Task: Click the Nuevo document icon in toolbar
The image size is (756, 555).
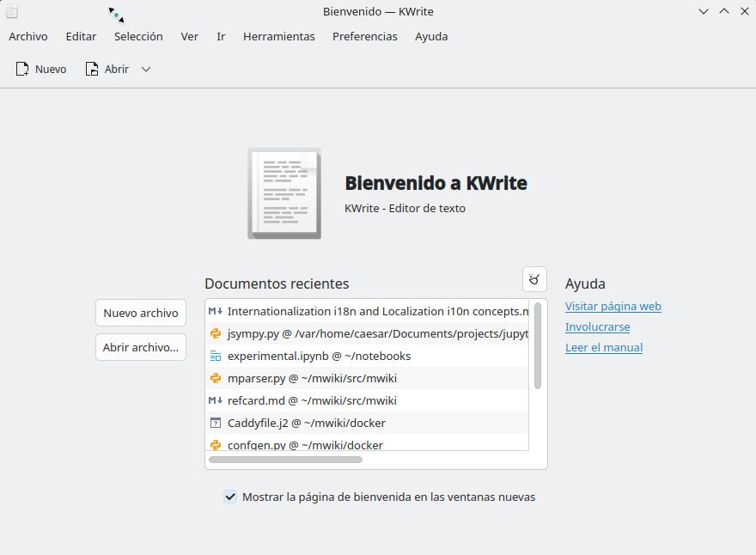Action: [22, 69]
